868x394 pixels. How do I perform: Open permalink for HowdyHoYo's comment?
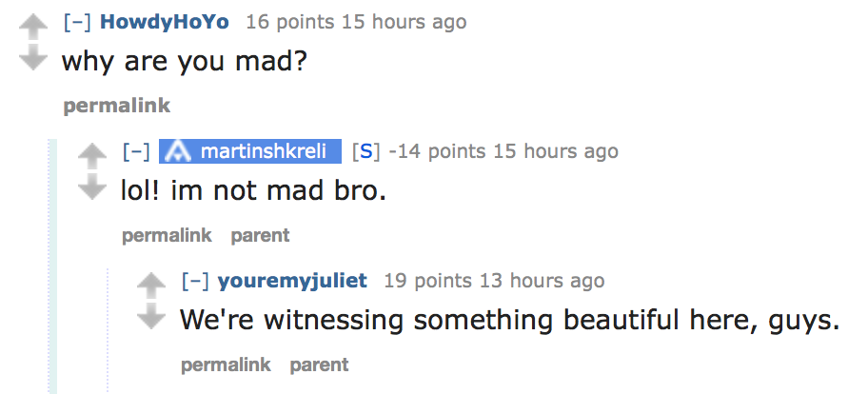pos(103,106)
